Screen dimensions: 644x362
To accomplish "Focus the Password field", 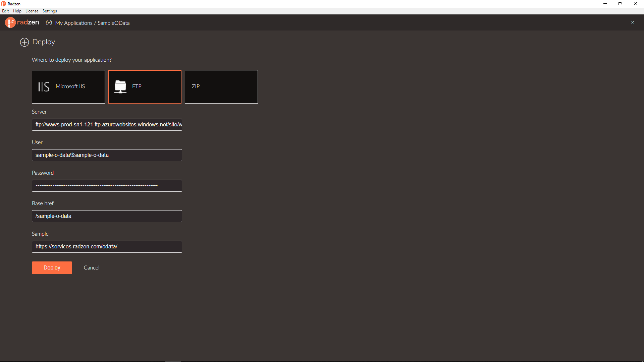I will (107, 186).
